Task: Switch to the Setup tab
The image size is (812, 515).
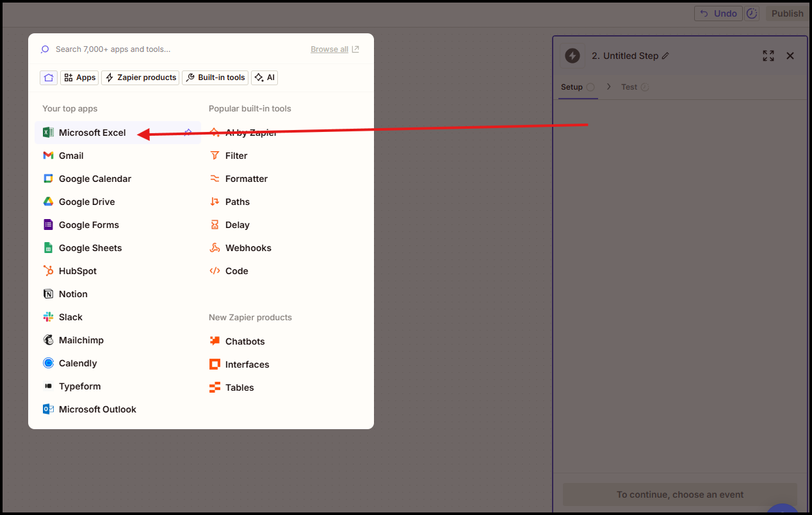Action: click(x=578, y=87)
